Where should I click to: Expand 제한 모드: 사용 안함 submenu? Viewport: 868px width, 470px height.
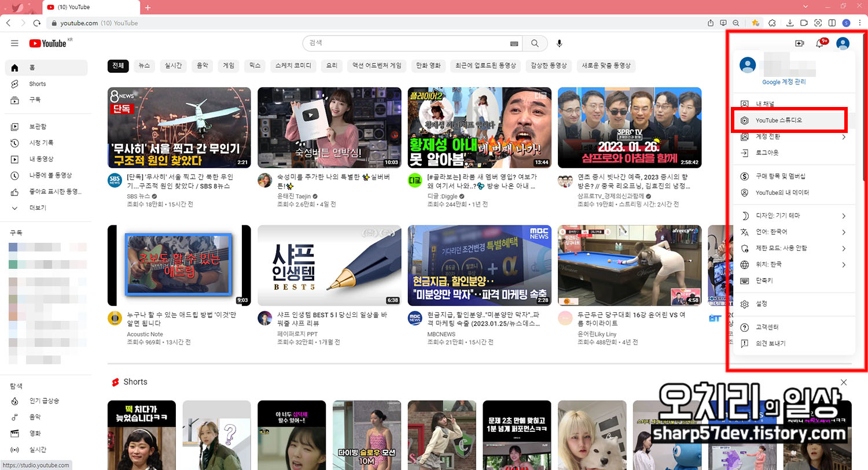[x=794, y=248]
